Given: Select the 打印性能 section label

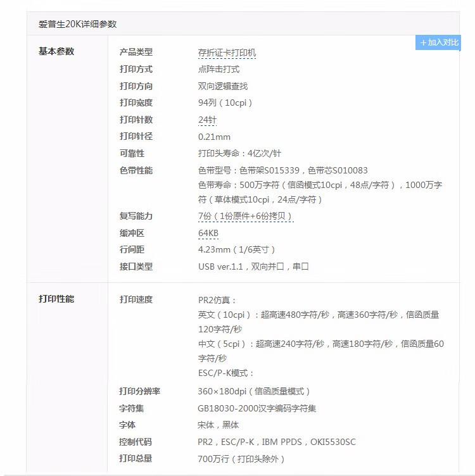Looking at the screenshot, I should pyautogui.click(x=56, y=299).
